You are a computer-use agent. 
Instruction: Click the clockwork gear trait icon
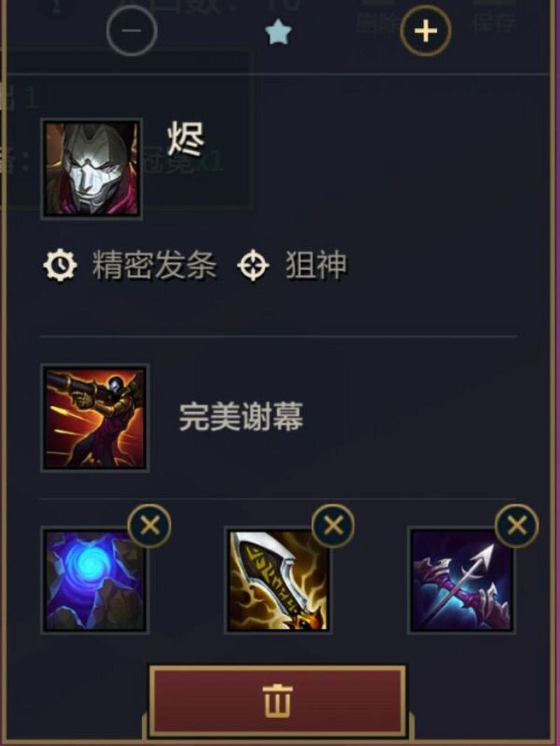(60, 265)
